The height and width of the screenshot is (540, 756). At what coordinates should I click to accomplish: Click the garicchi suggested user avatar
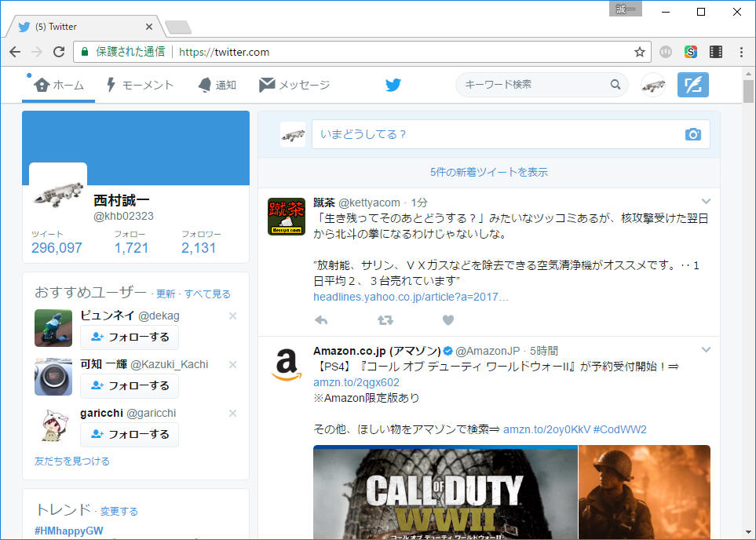(x=53, y=425)
